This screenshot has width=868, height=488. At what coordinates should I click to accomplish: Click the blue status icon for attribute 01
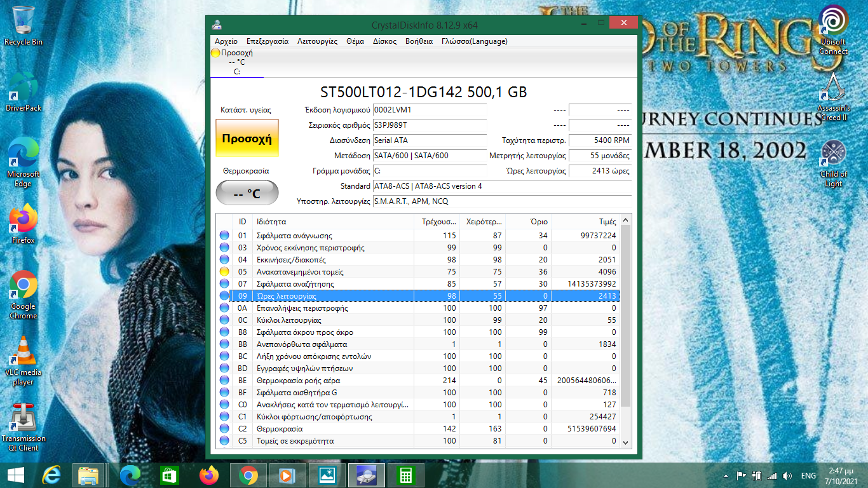point(224,235)
